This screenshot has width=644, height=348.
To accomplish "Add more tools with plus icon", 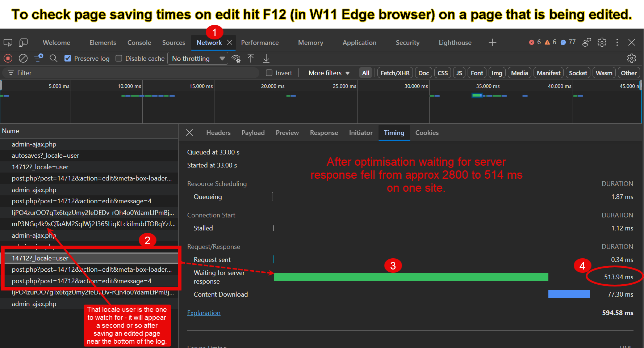I will tap(493, 42).
